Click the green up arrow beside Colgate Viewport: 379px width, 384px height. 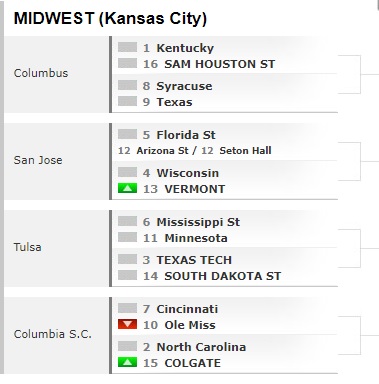coord(127,362)
